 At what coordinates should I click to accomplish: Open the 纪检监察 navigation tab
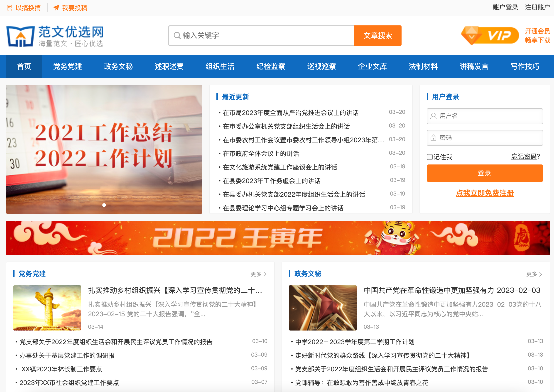coord(271,66)
